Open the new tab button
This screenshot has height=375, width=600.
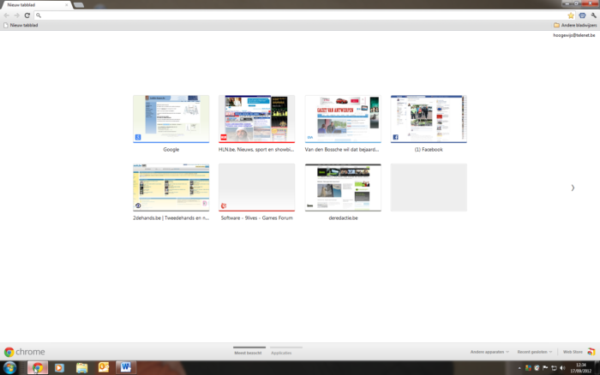tap(79, 5)
